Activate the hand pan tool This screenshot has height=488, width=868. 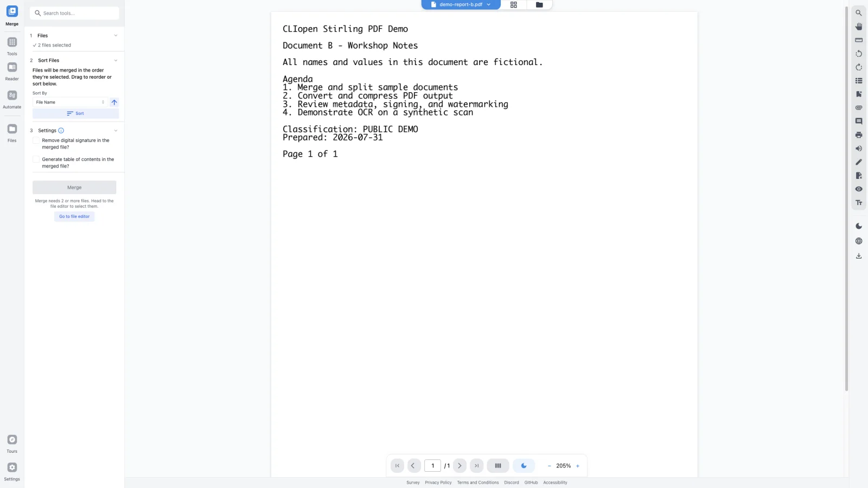pos(859,27)
